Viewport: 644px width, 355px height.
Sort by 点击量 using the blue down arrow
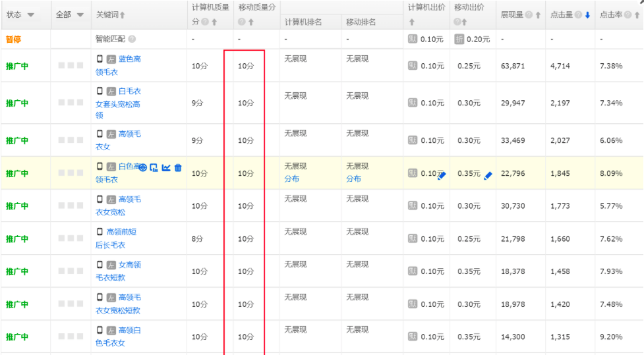point(587,15)
